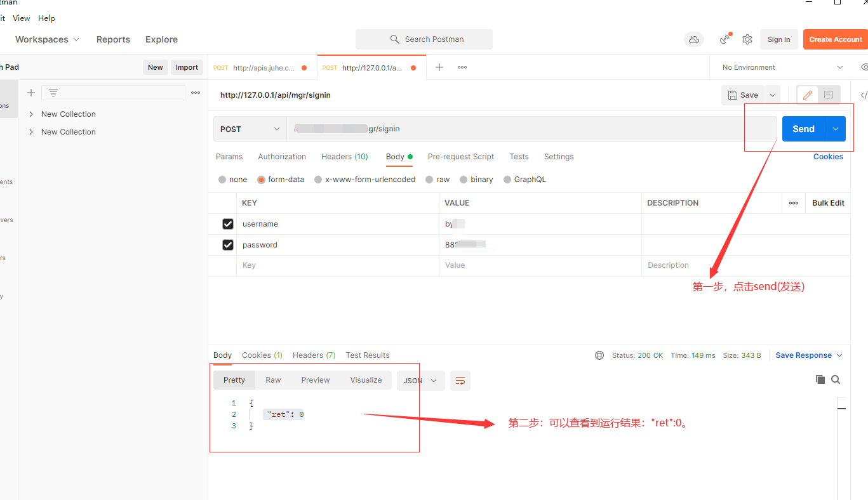Add a new request tab with plus
Viewport: 868px width, 500px height.
(439, 67)
